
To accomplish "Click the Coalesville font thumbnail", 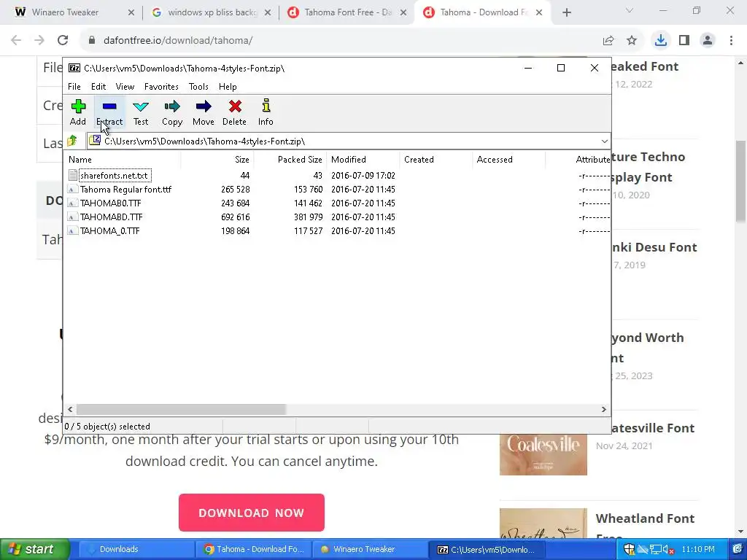I will (x=543, y=454).
